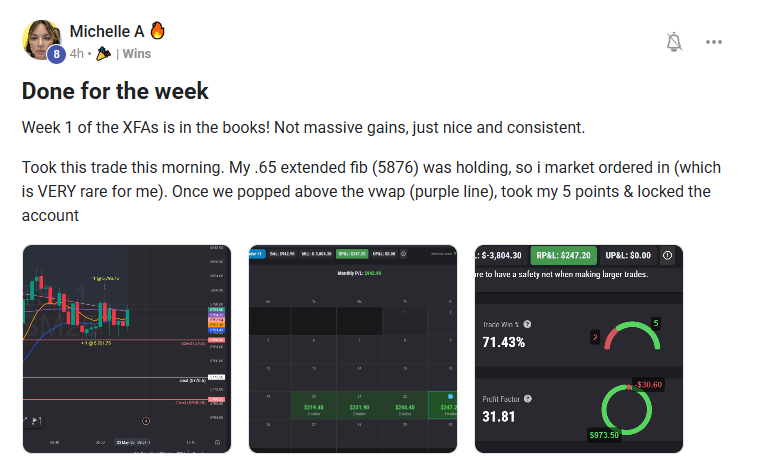Viewport: 760px width, 463px height.
Task: Click the 4h post timestamp
Action: [77, 54]
